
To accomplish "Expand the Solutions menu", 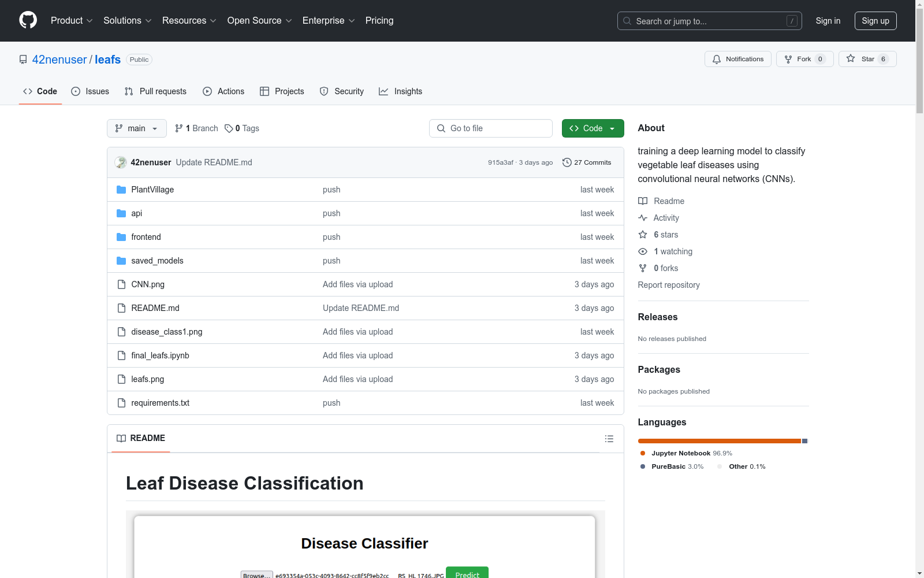I will [128, 20].
